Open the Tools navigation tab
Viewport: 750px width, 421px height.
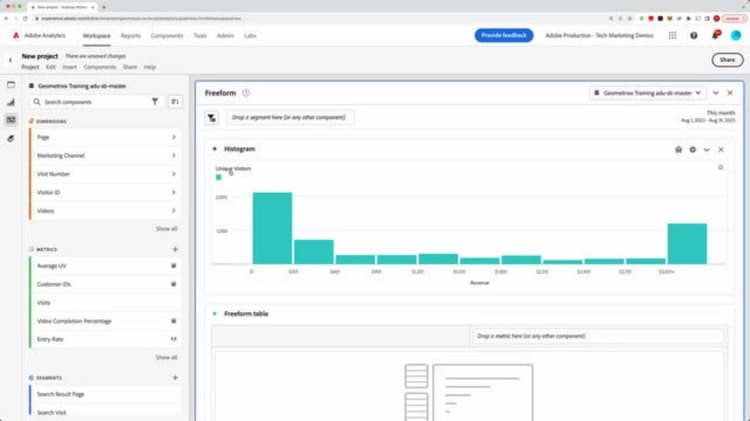(x=200, y=36)
